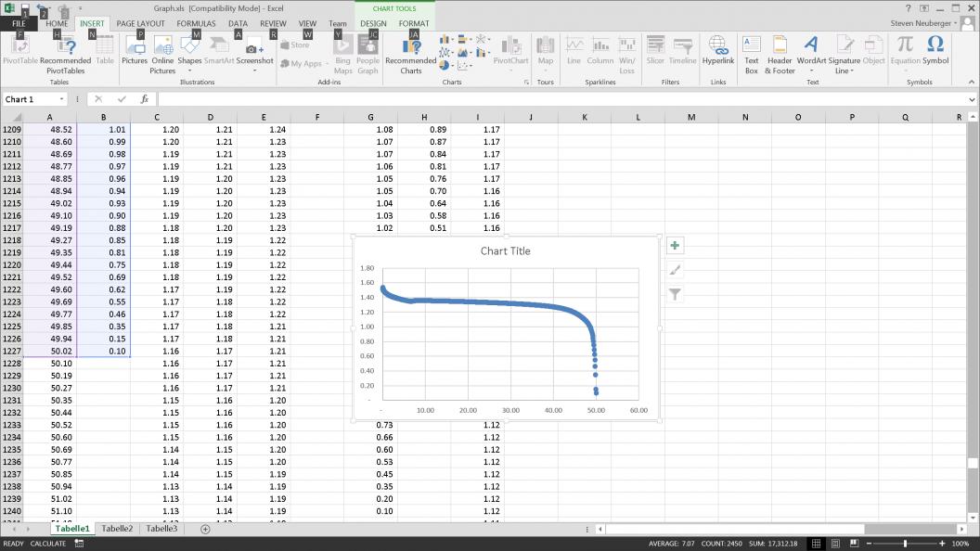Click the Insert Function fx button
Image resolution: width=980 pixels, height=551 pixels.
145,99
